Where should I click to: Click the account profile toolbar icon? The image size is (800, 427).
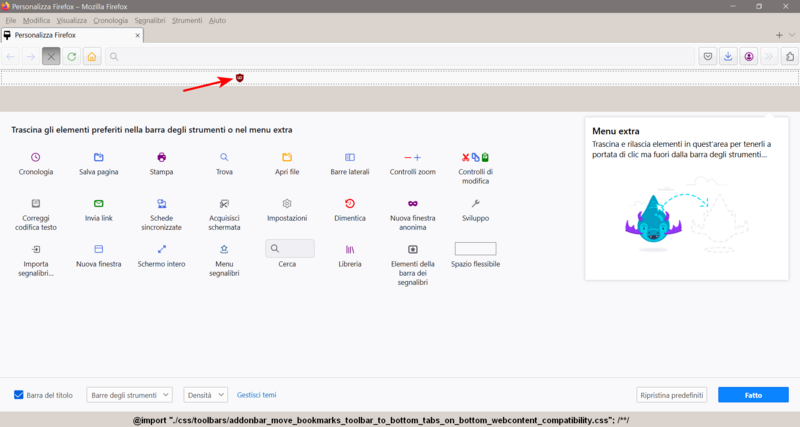coord(748,57)
